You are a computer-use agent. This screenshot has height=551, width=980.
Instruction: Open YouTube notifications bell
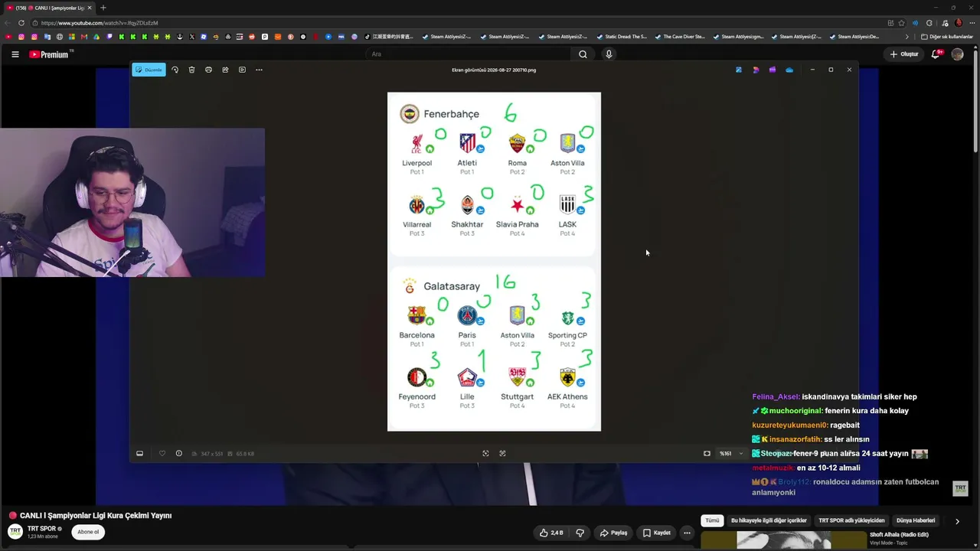pyautogui.click(x=936, y=54)
